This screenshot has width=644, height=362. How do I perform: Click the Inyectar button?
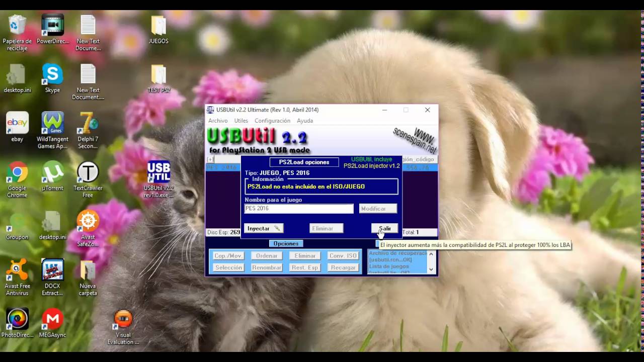pos(264,228)
